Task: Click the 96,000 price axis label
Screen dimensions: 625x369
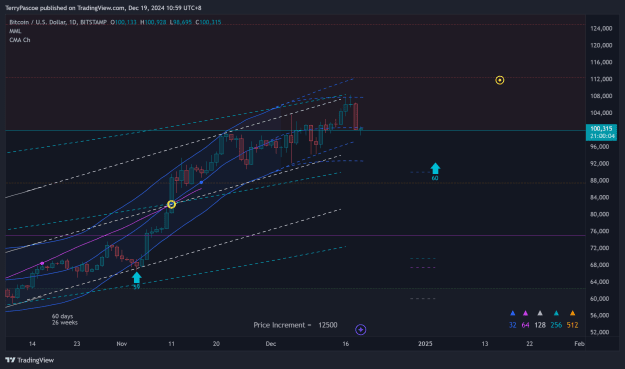Action: tap(599, 147)
